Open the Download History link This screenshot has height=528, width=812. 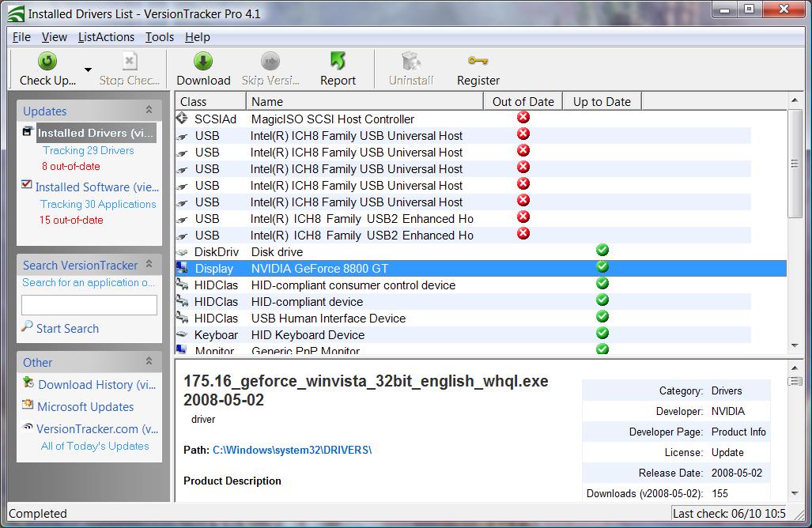tap(96, 385)
